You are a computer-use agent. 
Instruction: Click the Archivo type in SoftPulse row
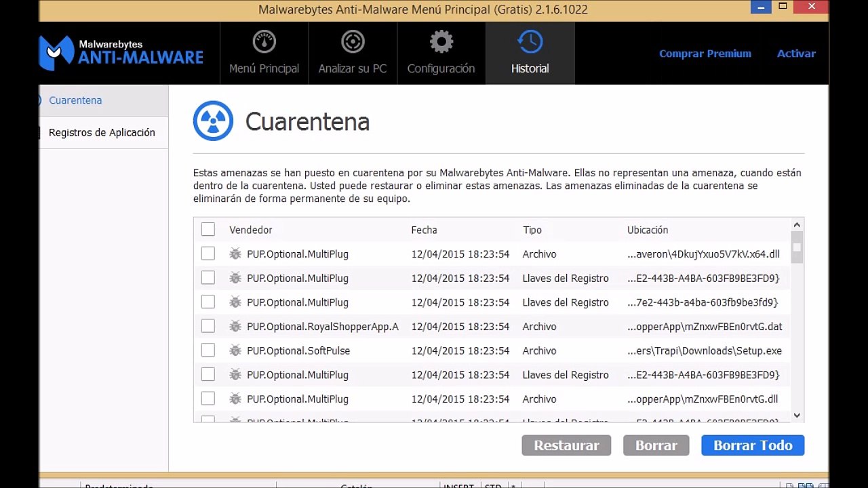pyautogui.click(x=539, y=350)
